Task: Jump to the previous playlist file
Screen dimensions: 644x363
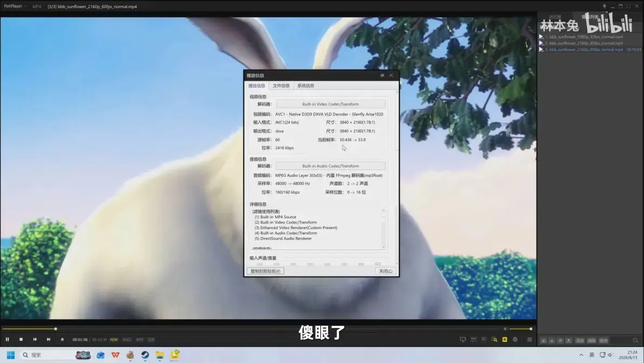Action: (x=35, y=340)
